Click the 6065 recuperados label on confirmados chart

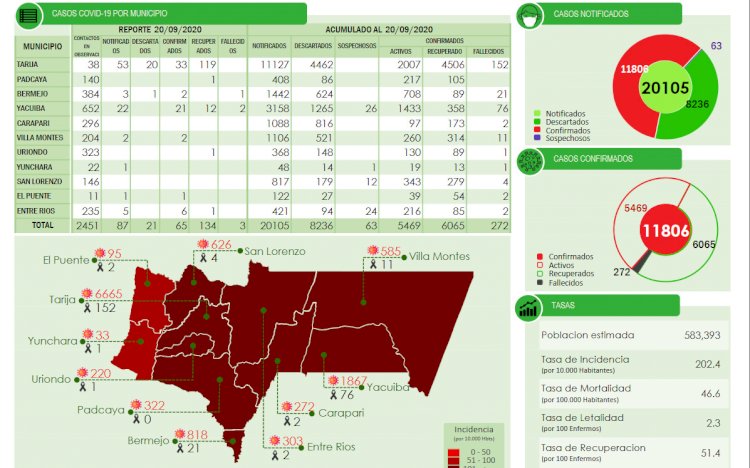point(704,245)
